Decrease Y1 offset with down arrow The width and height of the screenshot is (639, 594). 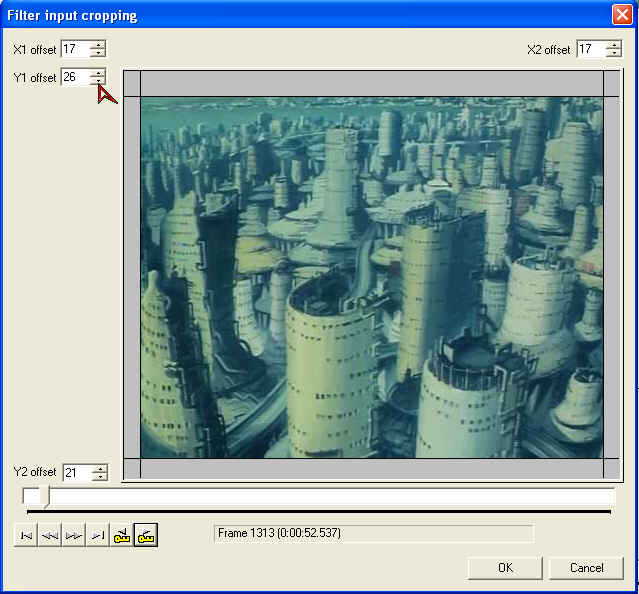click(98, 81)
